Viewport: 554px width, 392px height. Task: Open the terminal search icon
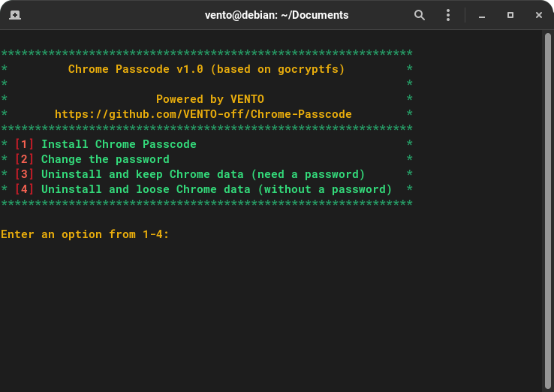420,15
